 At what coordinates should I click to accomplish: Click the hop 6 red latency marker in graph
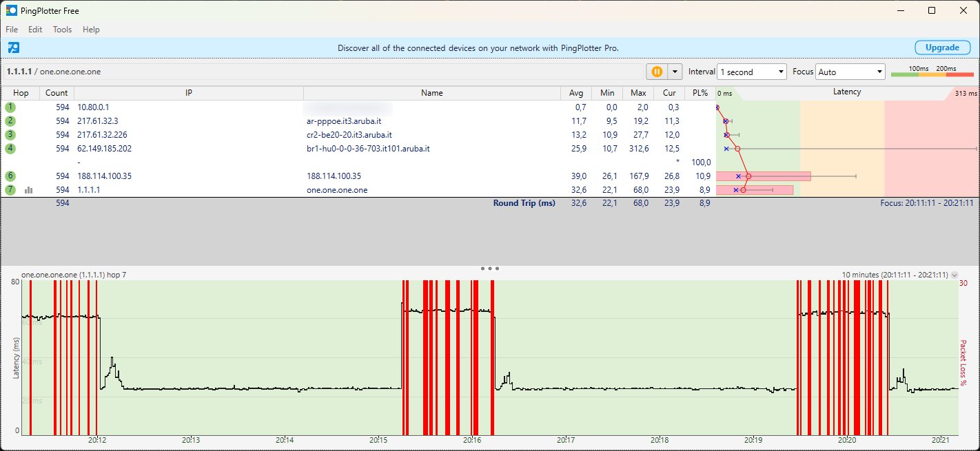pos(748,176)
